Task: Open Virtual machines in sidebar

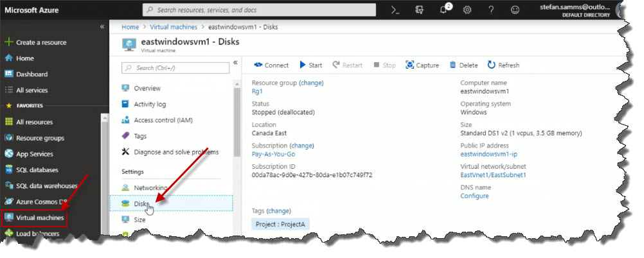Action: tap(34, 218)
